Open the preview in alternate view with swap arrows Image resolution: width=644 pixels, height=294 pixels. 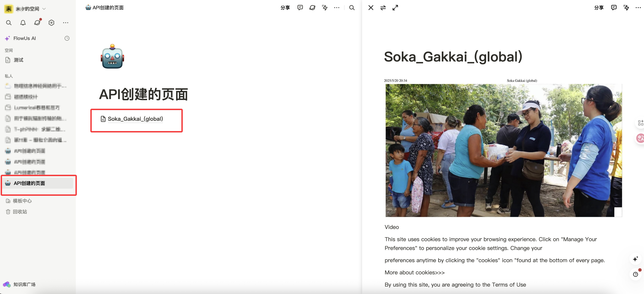point(383,7)
